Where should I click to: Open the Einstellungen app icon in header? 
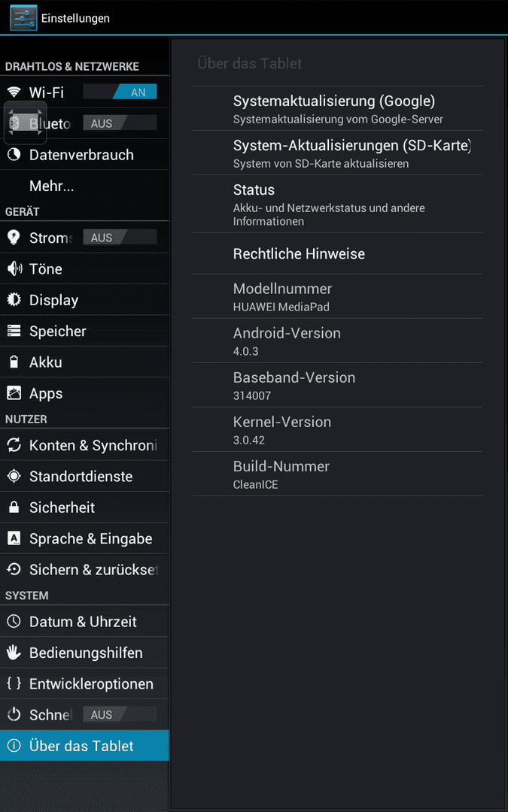tap(24, 17)
